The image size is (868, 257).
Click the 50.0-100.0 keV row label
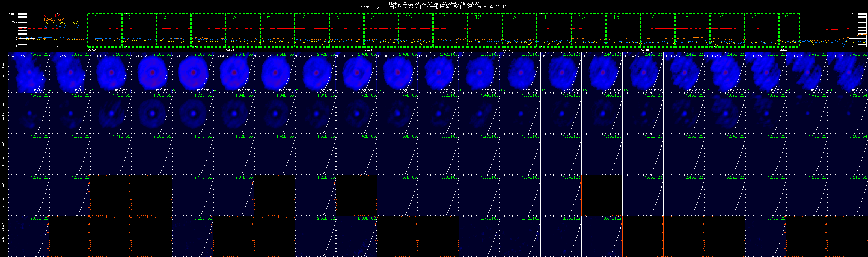point(3,236)
